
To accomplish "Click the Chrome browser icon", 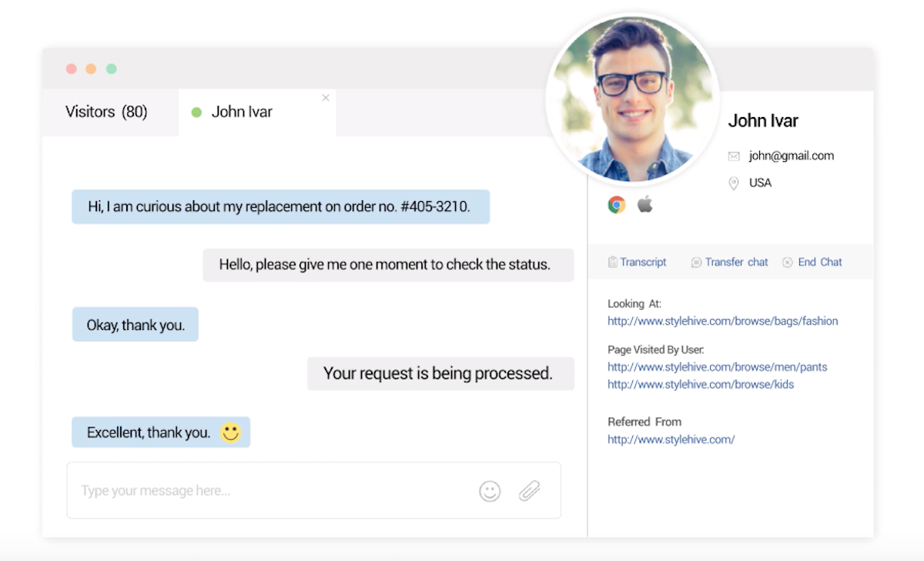I will pyautogui.click(x=617, y=204).
